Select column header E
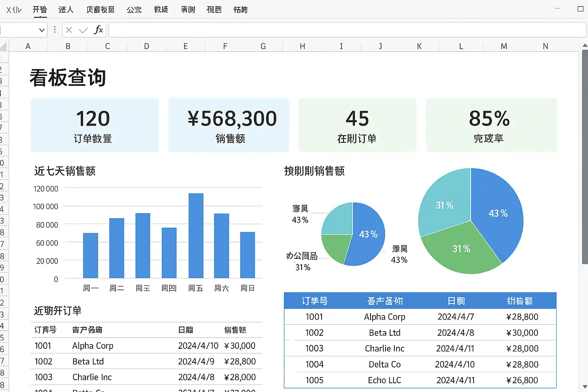The width and height of the screenshot is (588, 392). coord(186,46)
